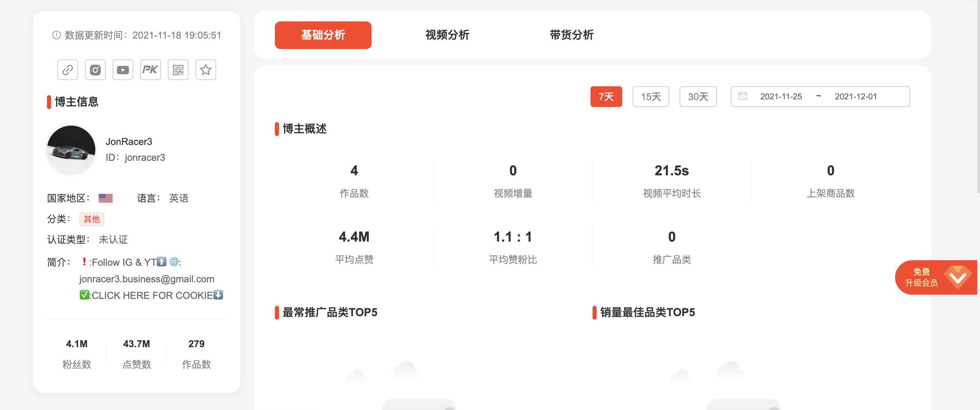Show the QR code icon
The width and height of the screenshot is (980, 410).
coord(177,70)
